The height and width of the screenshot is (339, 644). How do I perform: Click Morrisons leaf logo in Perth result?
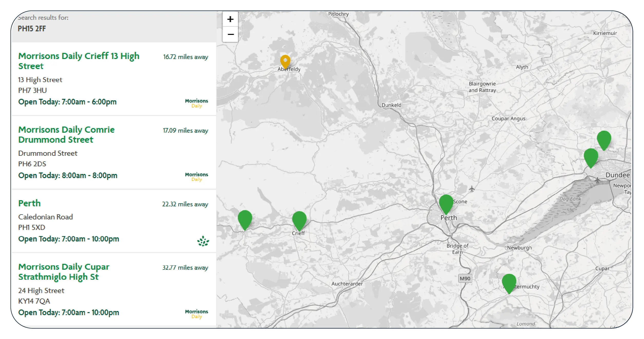pos(203,241)
